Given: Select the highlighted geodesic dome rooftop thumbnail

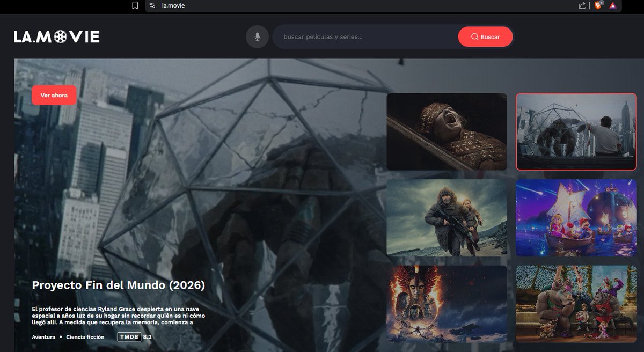Looking at the screenshot, I should click(x=576, y=131).
